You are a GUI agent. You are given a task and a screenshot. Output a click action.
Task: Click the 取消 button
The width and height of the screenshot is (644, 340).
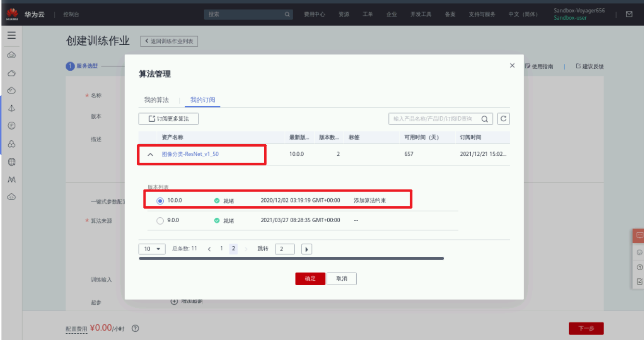pyautogui.click(x=342, y=279)
